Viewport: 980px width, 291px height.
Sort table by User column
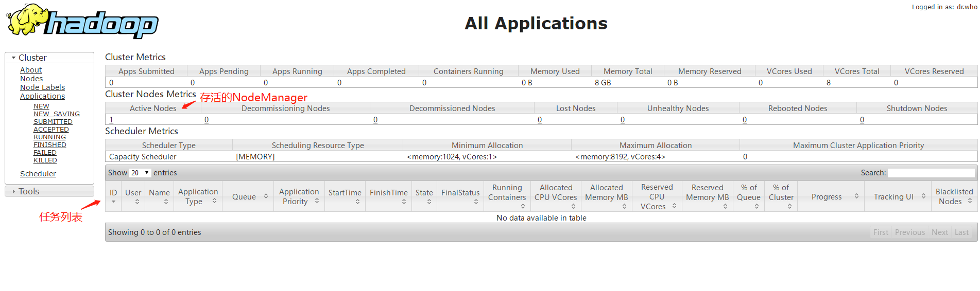pos(133,196)
